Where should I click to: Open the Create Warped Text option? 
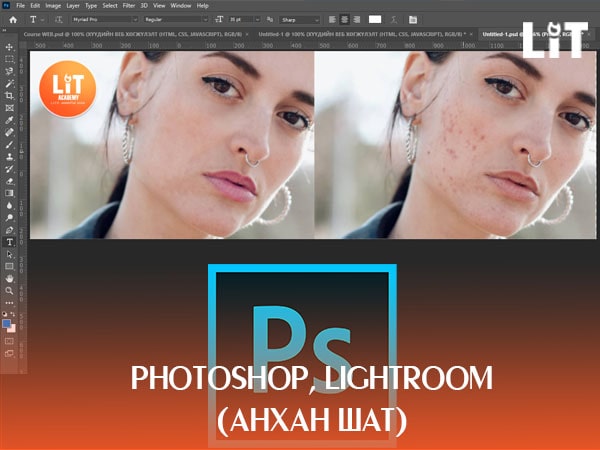(x=393, y=20)
